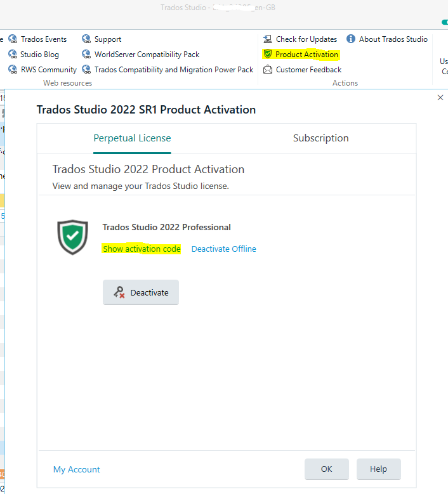Switch to the Subscription tab

pos(320,138)
